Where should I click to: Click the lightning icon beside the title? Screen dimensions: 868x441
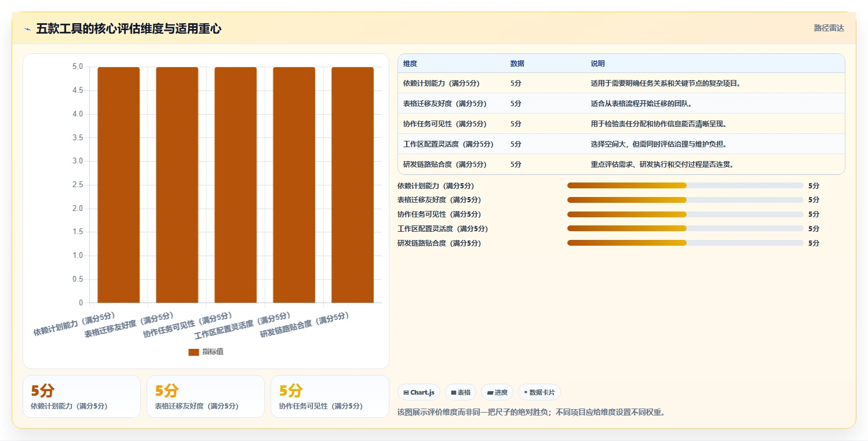tap(27, 29)
